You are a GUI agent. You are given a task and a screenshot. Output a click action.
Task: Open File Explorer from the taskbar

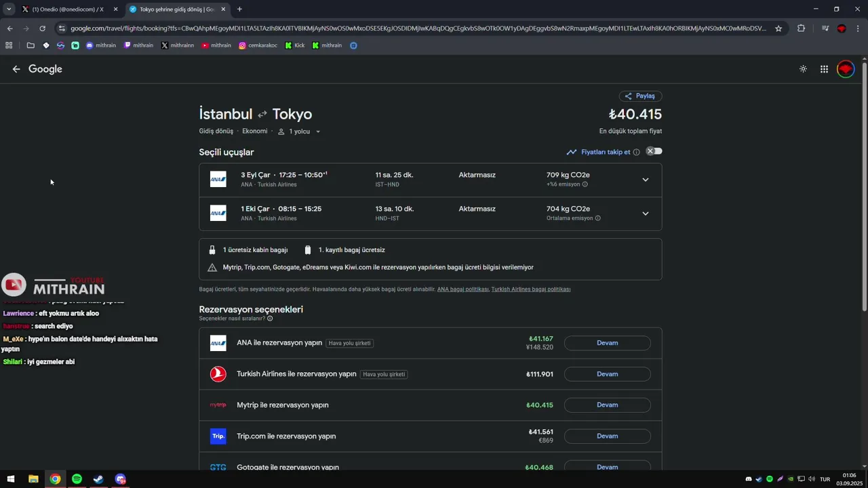click(x=33, y=479)
